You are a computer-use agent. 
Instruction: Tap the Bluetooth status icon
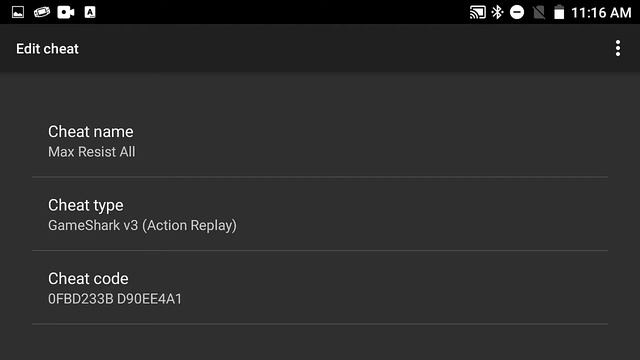click(497, 12)
